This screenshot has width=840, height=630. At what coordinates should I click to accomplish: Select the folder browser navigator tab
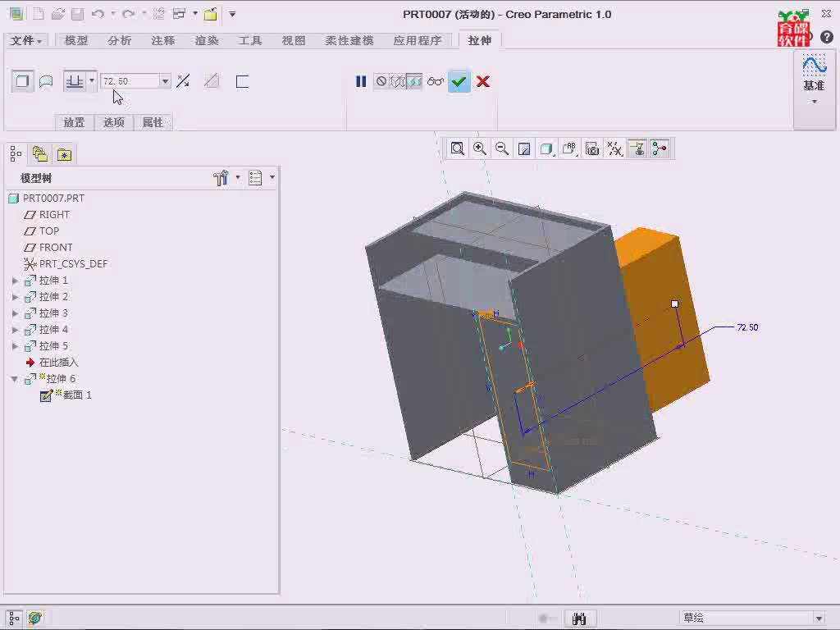pos(40,155)
